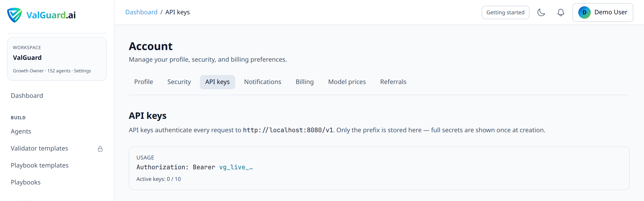The image size is (644, 201).
Task: Toggle dark mode with the moon icon
Action: 541,13
